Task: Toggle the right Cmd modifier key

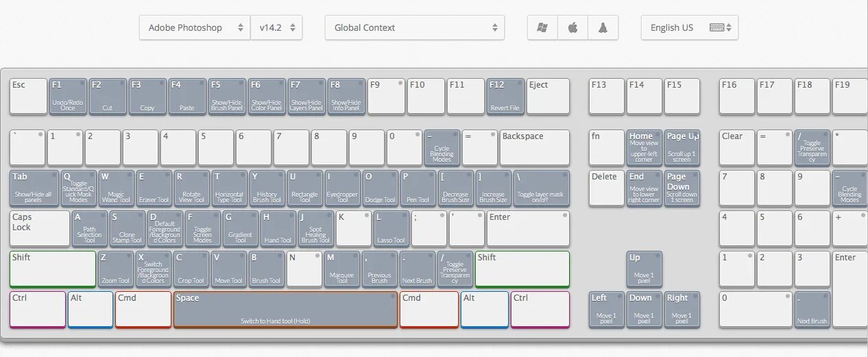Action: [x=429, y=310]
